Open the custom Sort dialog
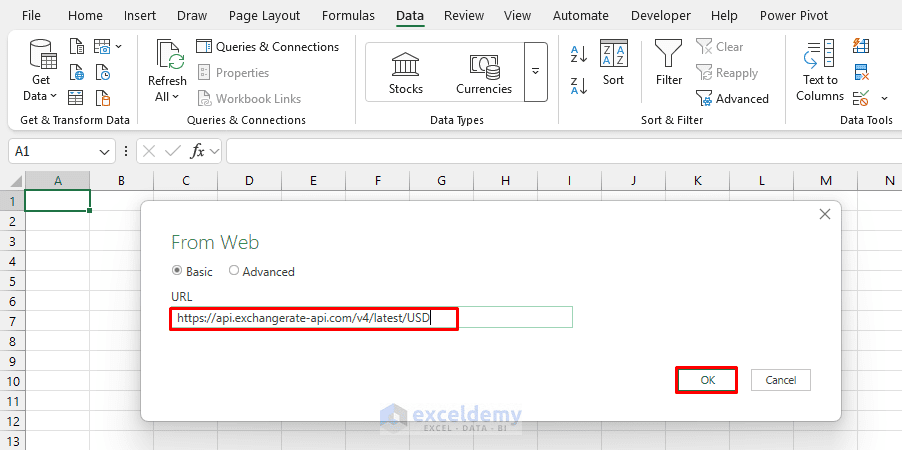This screenshot has height=450, width=902. click(x=613, y=63)
